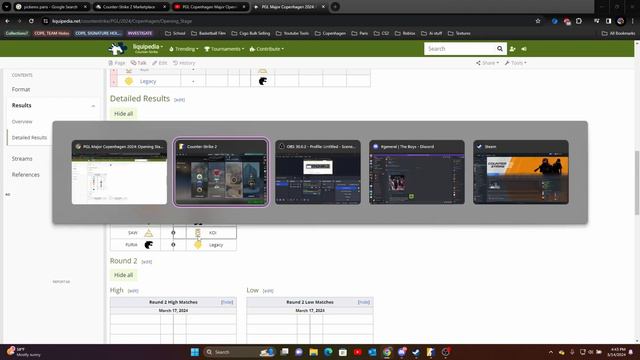The height and width of the screenshot is (360, 640).
Task: Click the liquipedia.net address bar
Action: (286, 21)
